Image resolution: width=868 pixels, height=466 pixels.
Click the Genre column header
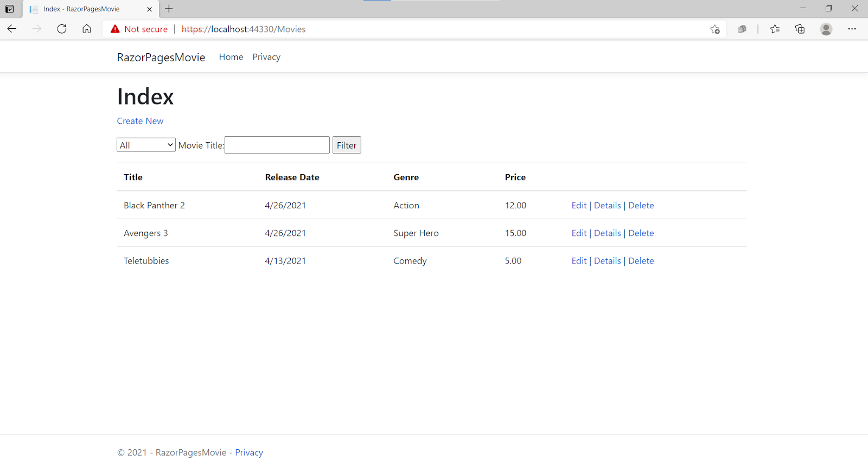click(x=406, y=177)
